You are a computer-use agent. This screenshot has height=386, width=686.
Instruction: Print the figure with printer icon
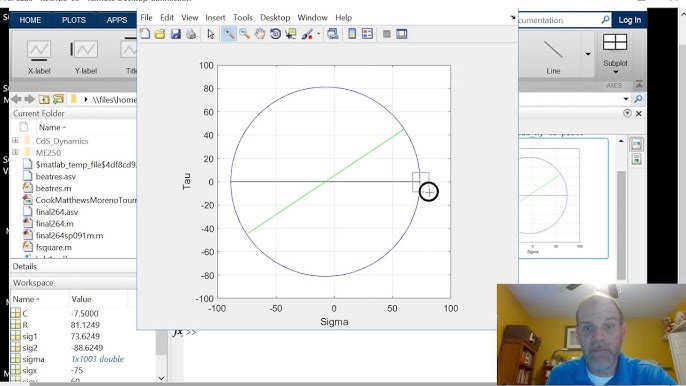[x=191, y=34]
